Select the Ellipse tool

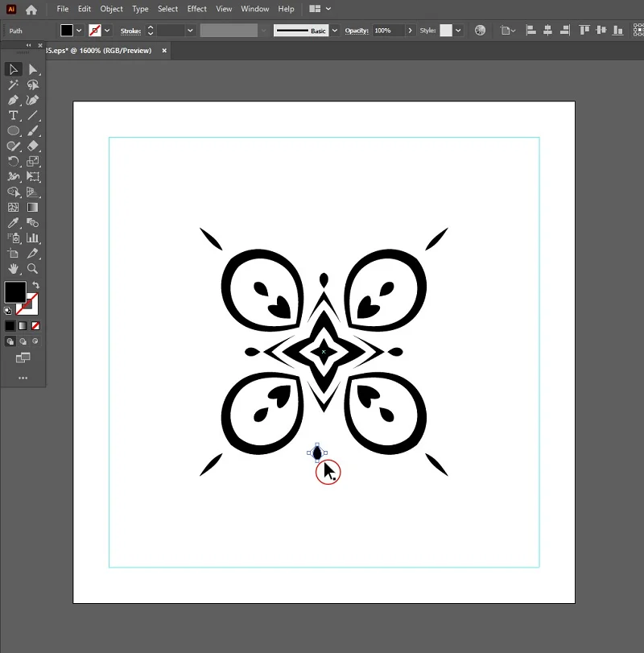[x=14, y=130]
